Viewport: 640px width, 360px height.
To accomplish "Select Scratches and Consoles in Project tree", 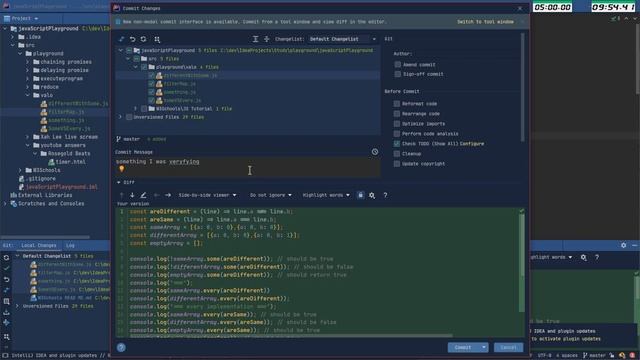I will 51,204.
